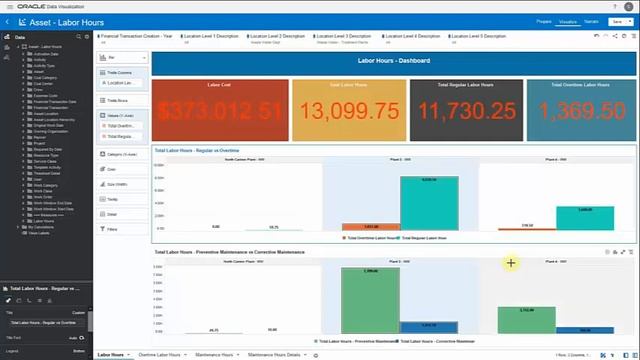This screenshot has width=640, height=360.
Task: Select the third properties tab icon
Action: pyautogui.click(x=29, y=300)
